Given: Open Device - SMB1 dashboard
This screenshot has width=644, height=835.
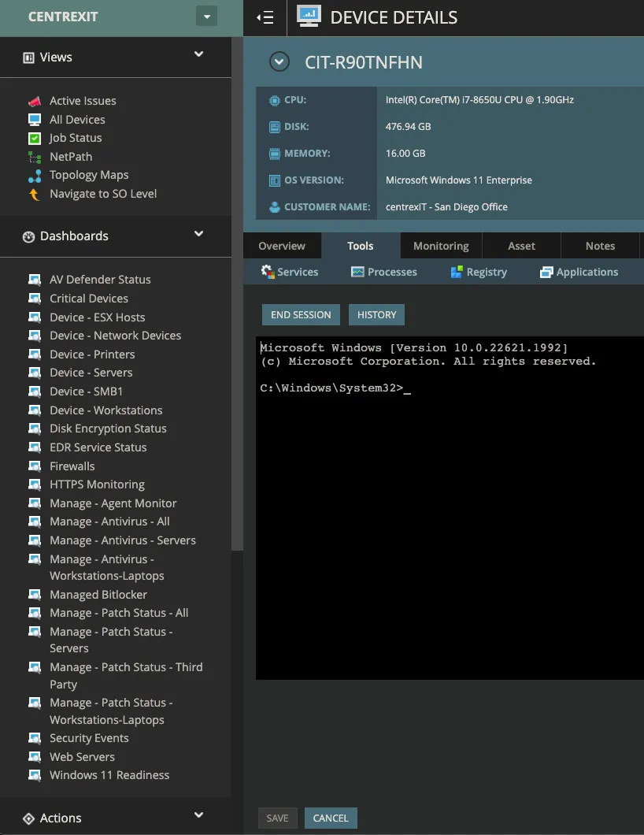Looking at the screenshot, I should tap(87, 392).
